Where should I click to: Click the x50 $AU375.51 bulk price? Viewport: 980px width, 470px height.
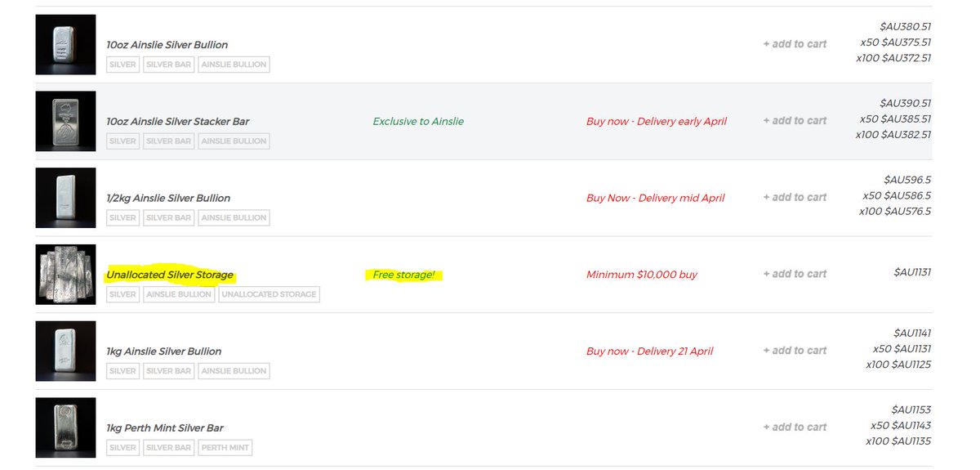click(895, 43)
